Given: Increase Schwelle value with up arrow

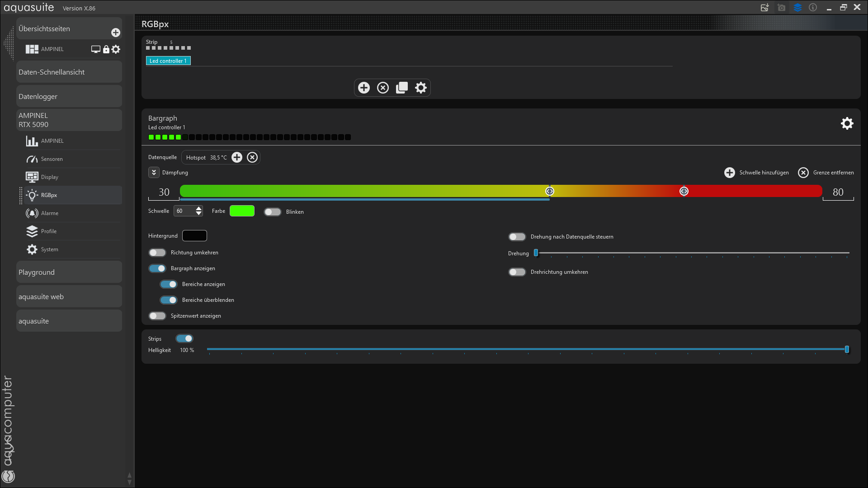Looking at the screenshot, I should tap(199, 208).
